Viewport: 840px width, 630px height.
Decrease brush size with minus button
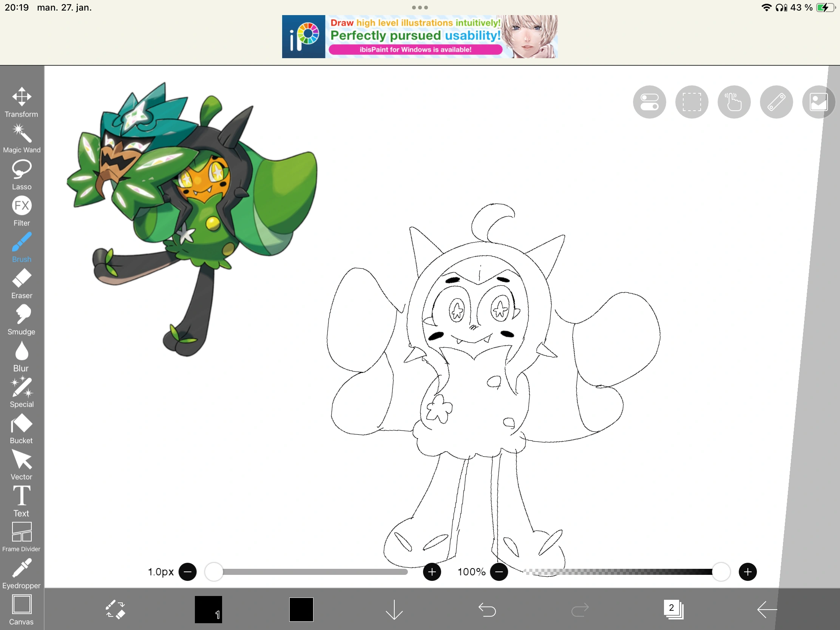click(188, 572)
